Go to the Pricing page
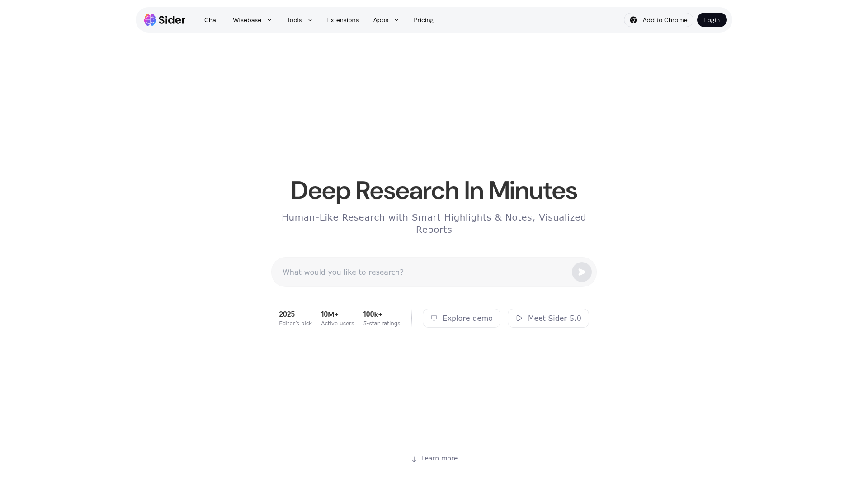The width and height of the screenshot is (868, 488). coord(423,20)
